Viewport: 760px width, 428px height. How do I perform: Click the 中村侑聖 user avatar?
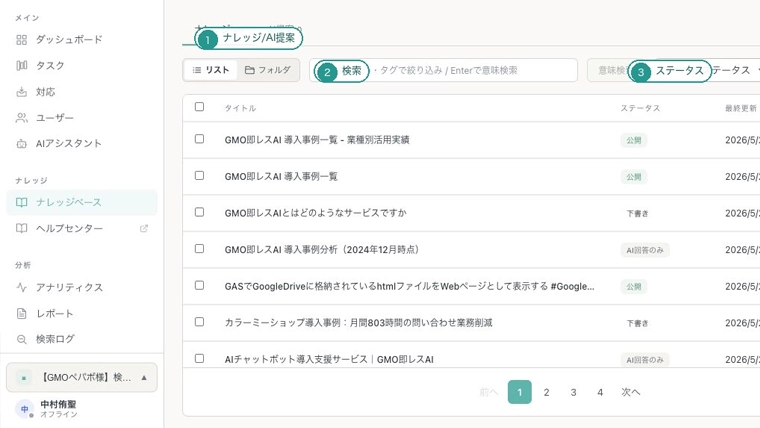[24, 409]
